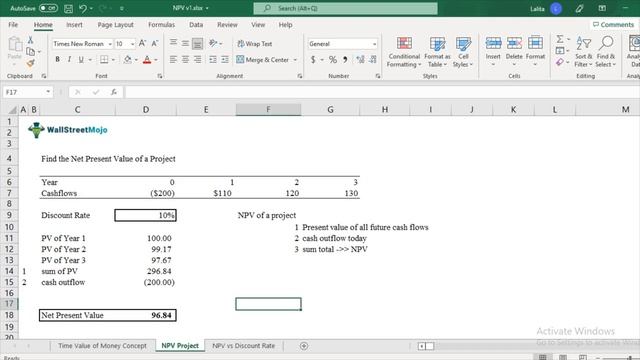Decrease font size with smaller A
The image size is (640, 360).
coord(155,43)
